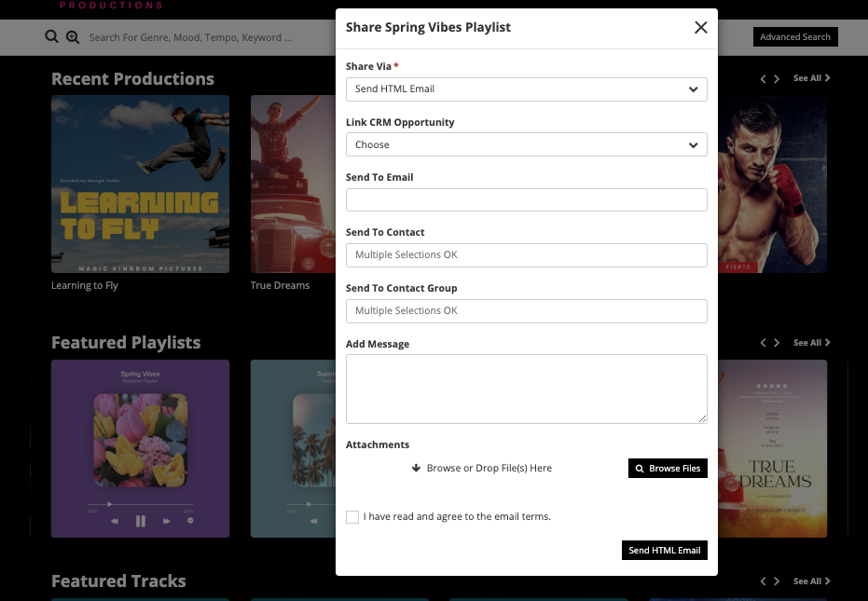
Task: Open the Send To Contact selector
Action: (526, 255)
